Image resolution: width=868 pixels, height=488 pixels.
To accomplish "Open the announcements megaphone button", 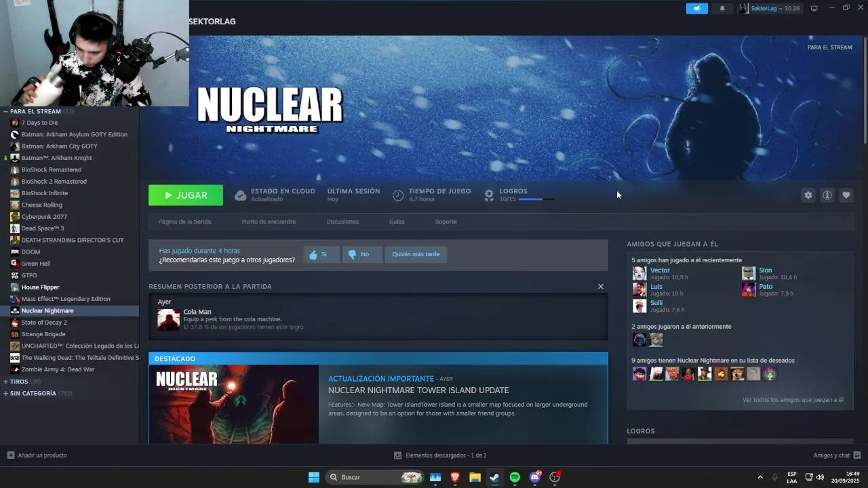I will click(x=696, y=9).
